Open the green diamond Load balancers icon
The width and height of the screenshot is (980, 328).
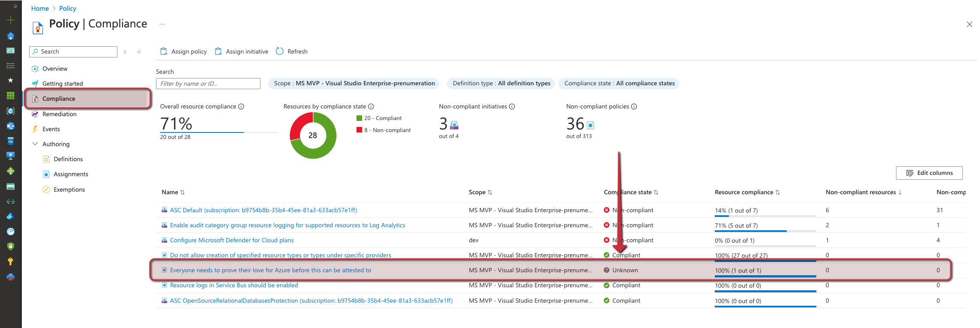[x=11, y=171]
